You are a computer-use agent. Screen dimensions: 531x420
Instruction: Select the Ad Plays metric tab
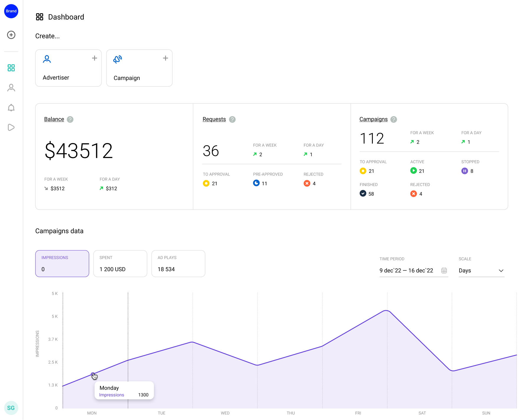click(x=178, y=264)
